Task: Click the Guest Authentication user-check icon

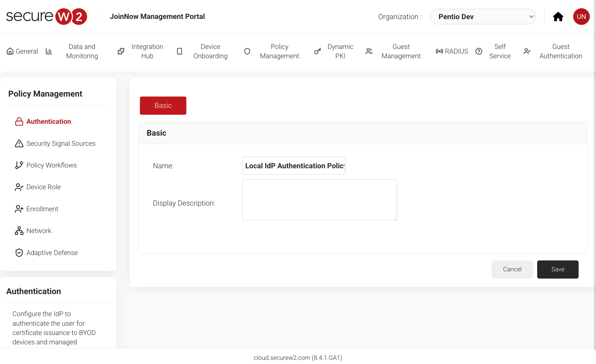Action: [x=527, y=51]
